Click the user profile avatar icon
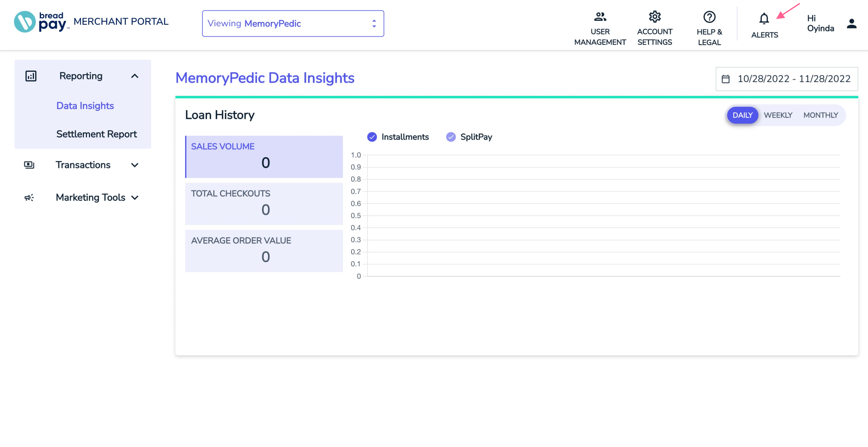 pos(851,24)
